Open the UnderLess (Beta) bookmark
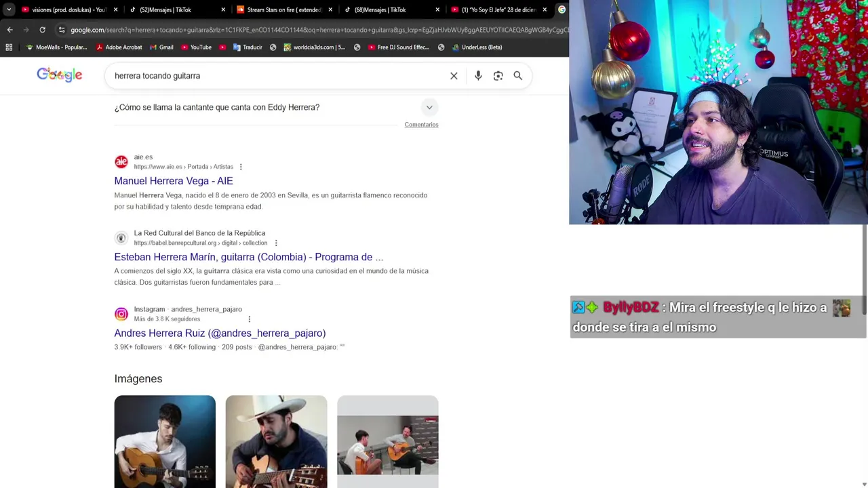 477,47
